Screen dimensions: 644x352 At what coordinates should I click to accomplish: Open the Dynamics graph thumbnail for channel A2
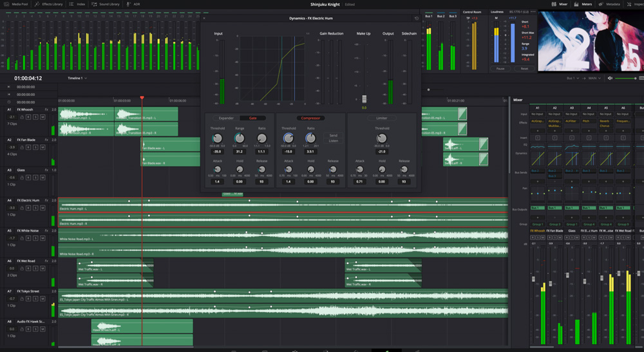pos(554,159)
